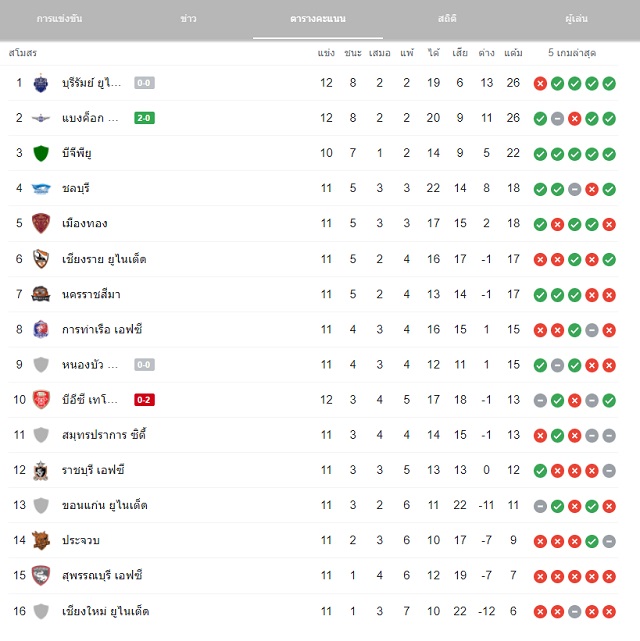Click the แต้ม points column header
The width and height of the screenshot is (640, 641).
[x=513, y=53]
